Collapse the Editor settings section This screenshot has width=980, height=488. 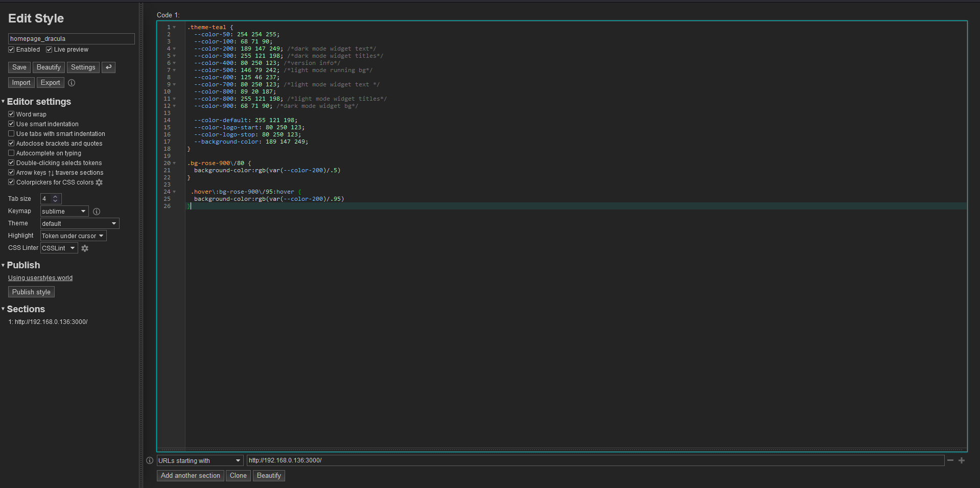point(4,102)
